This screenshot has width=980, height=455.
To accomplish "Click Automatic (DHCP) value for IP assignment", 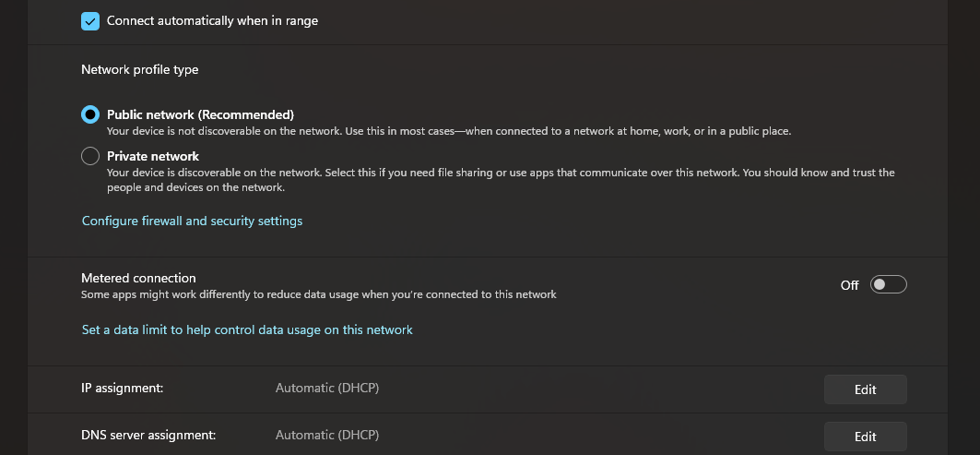I will click(327, 389).
